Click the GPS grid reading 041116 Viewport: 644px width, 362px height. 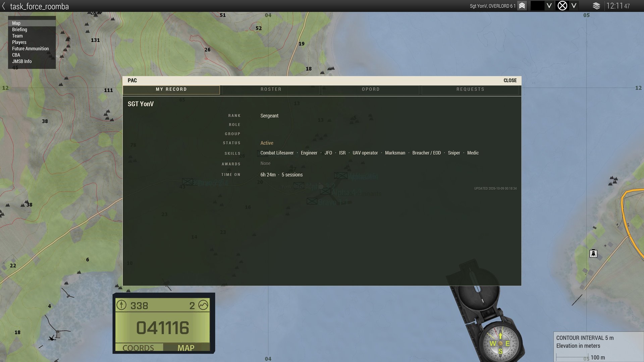[163, 328]
